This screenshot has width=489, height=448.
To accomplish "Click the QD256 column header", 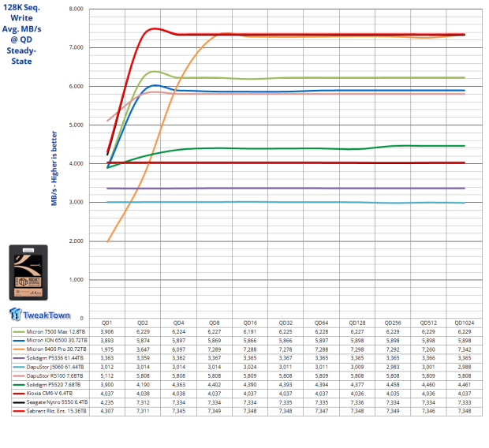I will click(393, 323).
